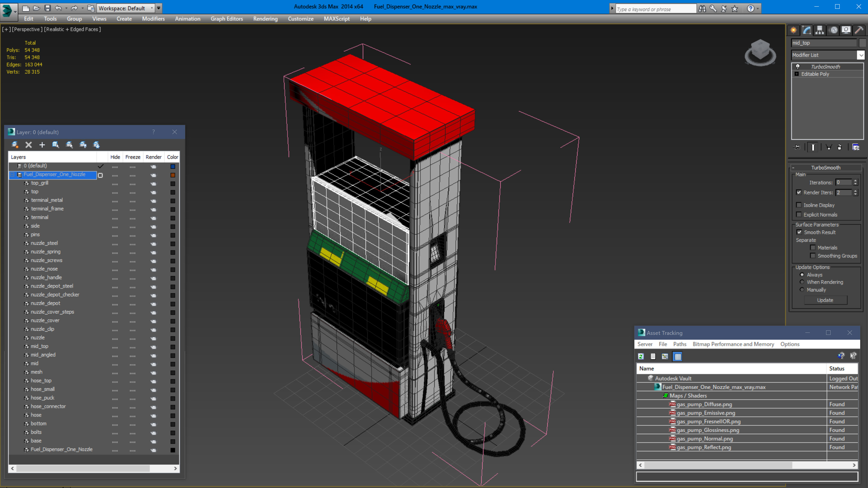Image resolution: width=868 pixels, height=488 pixels.
Task: Click the Redo arrow icon
Action: tap(74, 8)
